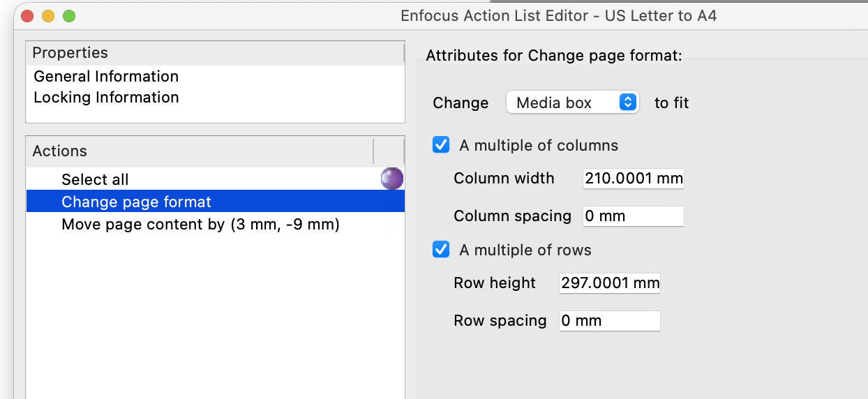Select the Change page format action
The width and height of the screenshot is (868, 399).
215,202
